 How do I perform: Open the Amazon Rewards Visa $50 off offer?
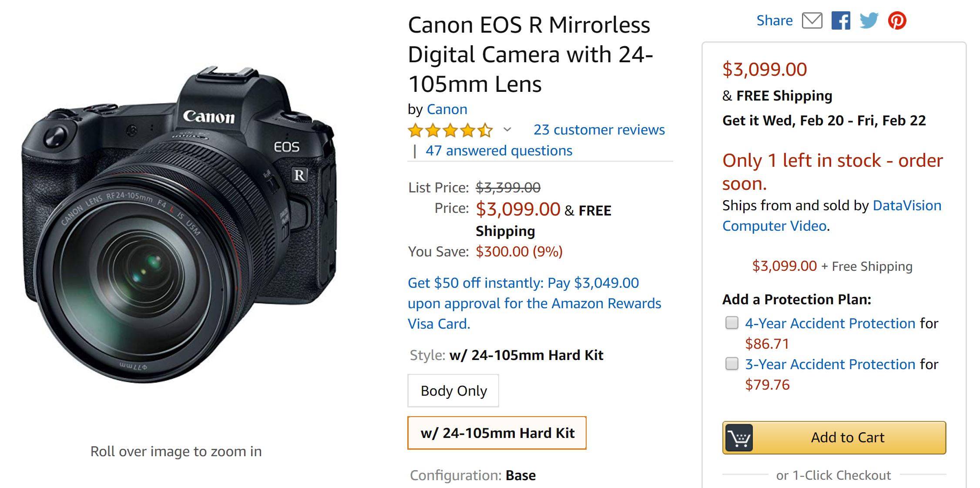click(x=534, y=303)
